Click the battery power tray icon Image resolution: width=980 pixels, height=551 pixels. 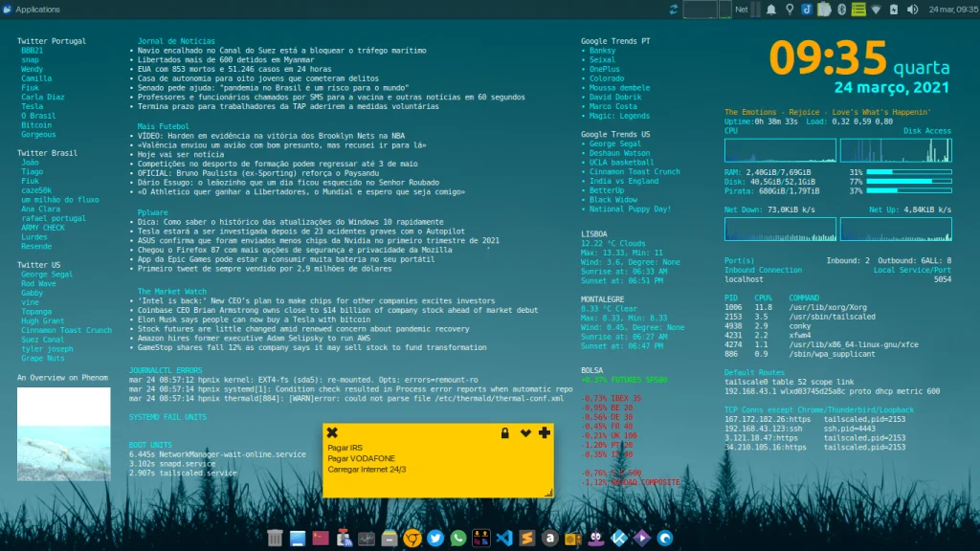click(x=894, y=10)
